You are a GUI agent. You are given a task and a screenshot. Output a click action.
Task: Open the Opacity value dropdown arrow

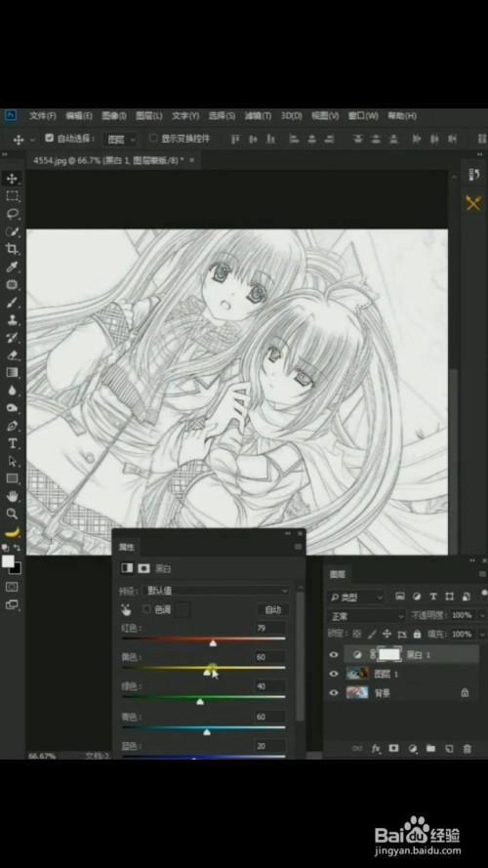(481, 615)
